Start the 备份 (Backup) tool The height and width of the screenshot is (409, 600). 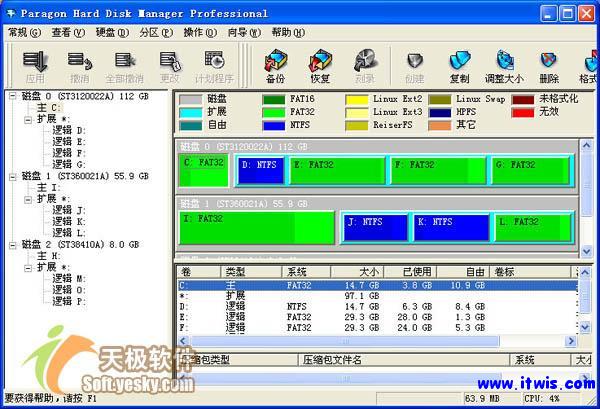(x=276, y=66)
